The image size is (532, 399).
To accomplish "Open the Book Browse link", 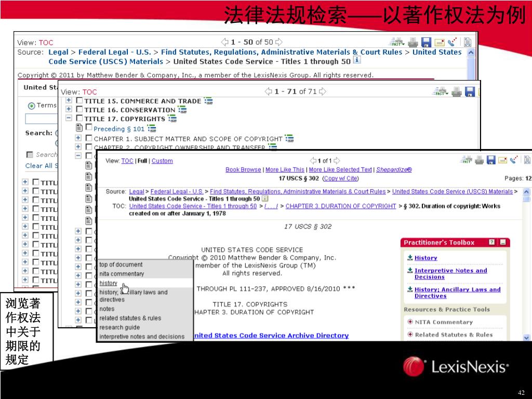I will (243, 170).
